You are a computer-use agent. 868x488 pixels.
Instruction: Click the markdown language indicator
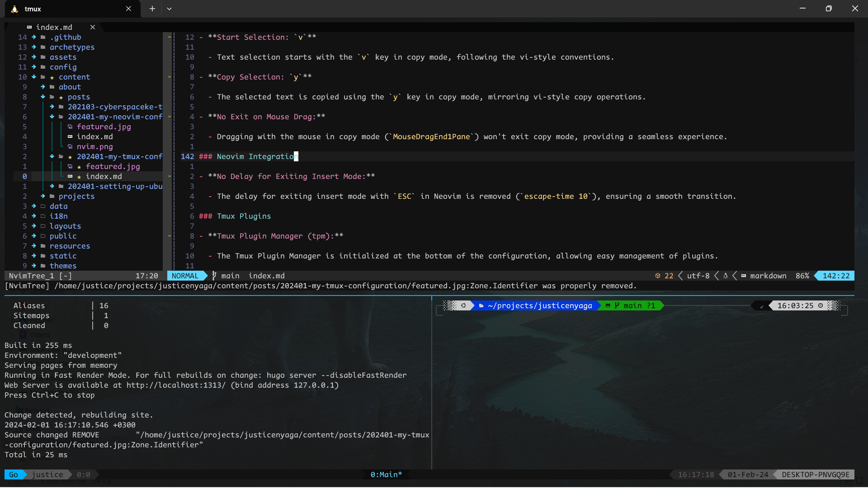coord(769,276)
